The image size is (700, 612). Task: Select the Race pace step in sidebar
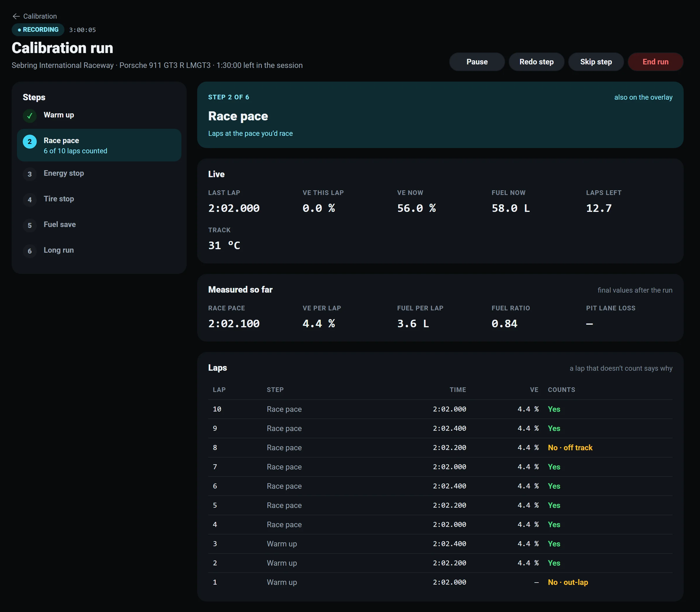coord(99,145)
